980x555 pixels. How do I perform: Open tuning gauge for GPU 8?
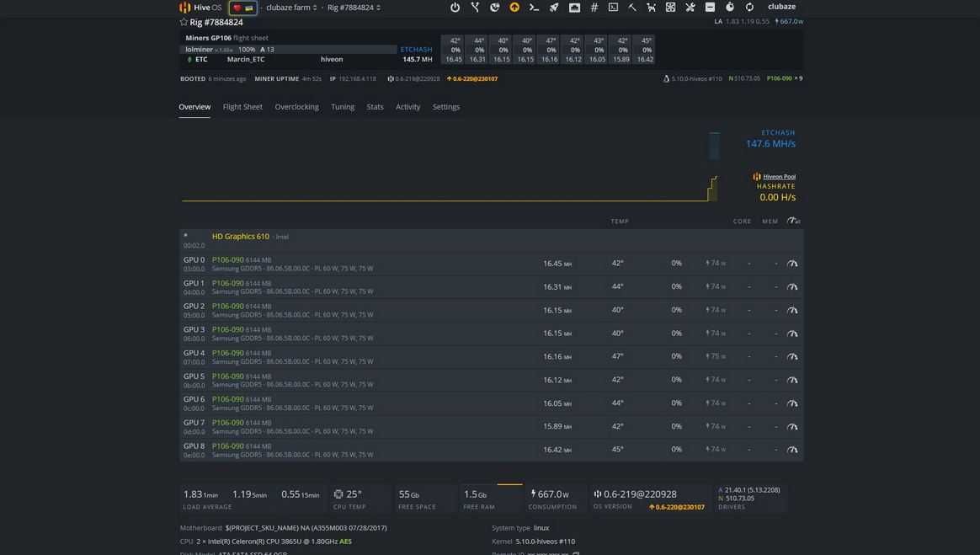pos(792,450)
